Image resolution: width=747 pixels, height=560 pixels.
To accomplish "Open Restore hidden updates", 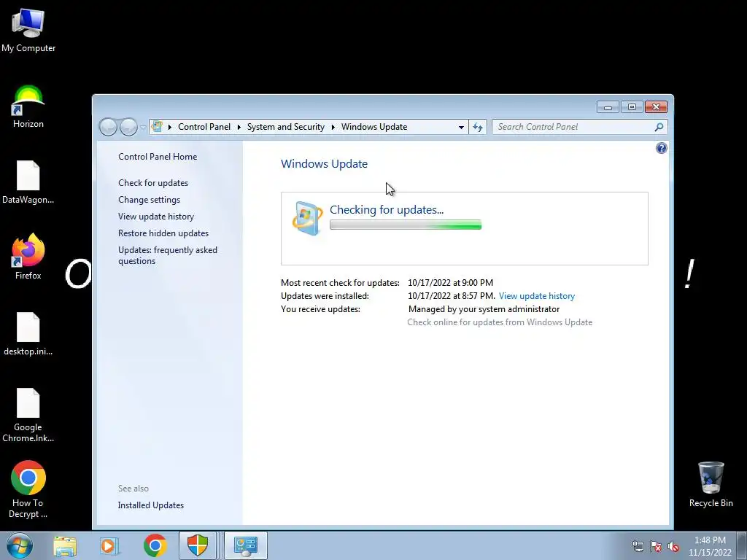I will (163, 233).
